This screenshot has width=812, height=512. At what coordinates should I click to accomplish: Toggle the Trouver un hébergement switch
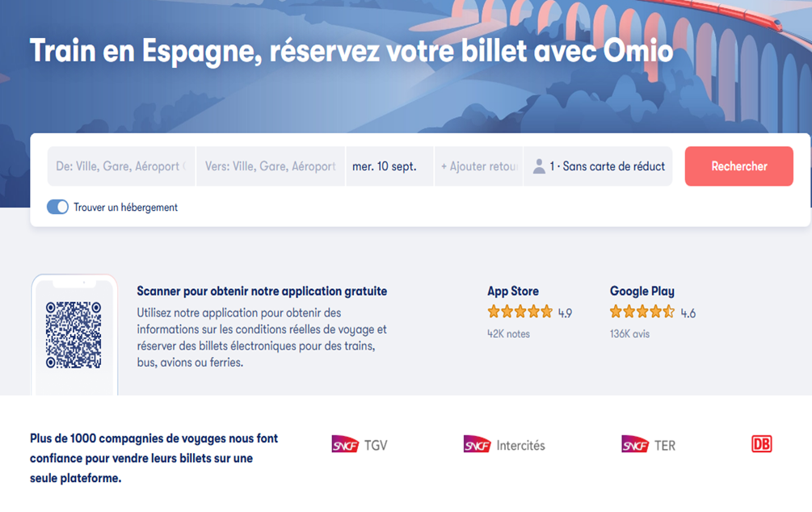pos(57,207)
